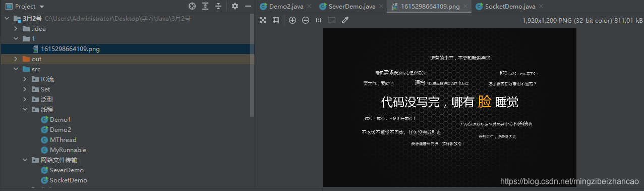Click the Select Opened File locate icon
The image size is (644, 191).
tap(192, 7)
